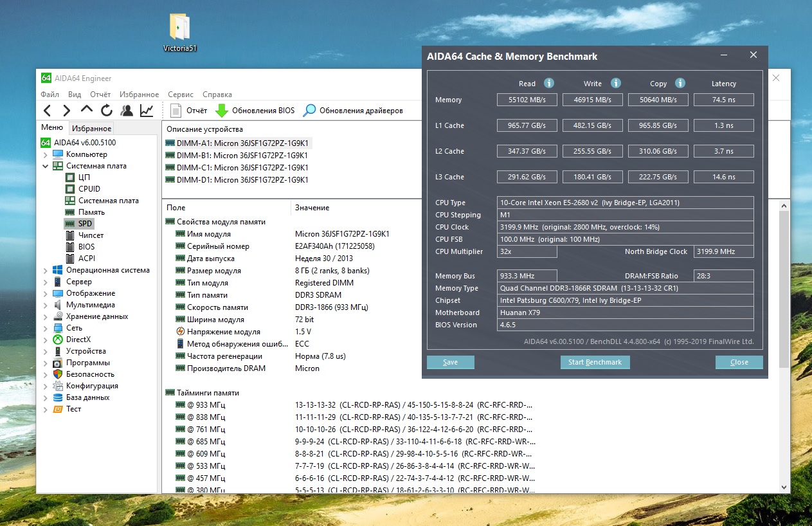Open the Сервис menu
This screenshot has height=526, width=812.
pyautogui.click(x=181, y=95)
